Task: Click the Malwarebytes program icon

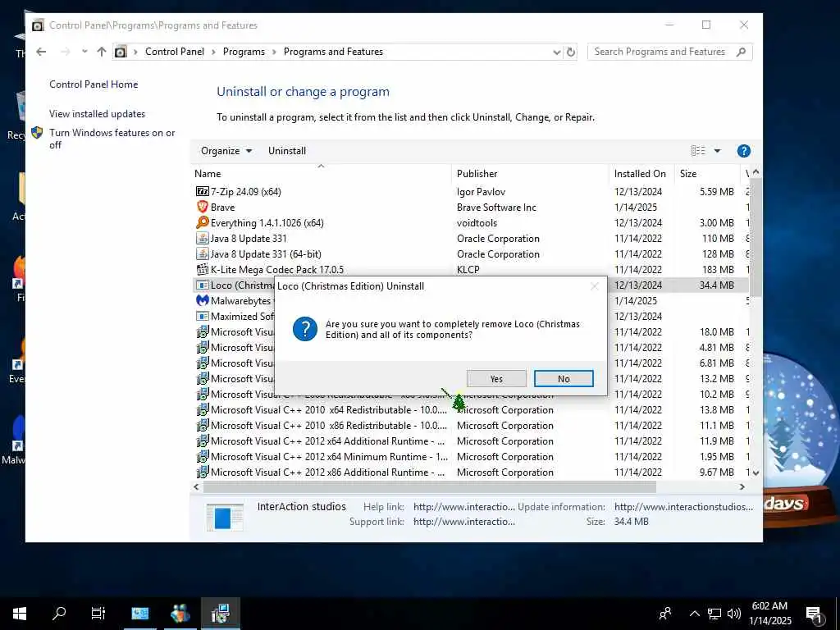Action: 202,300
